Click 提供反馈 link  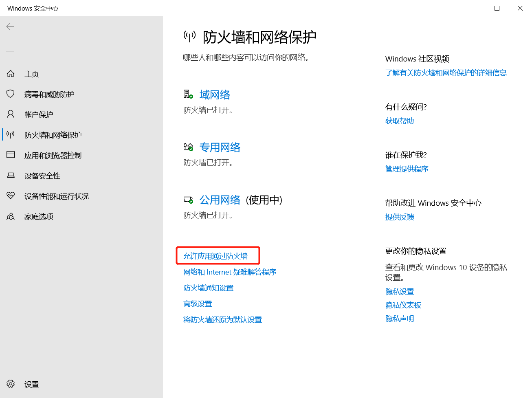pyautogui.click(x=400, y=217)
